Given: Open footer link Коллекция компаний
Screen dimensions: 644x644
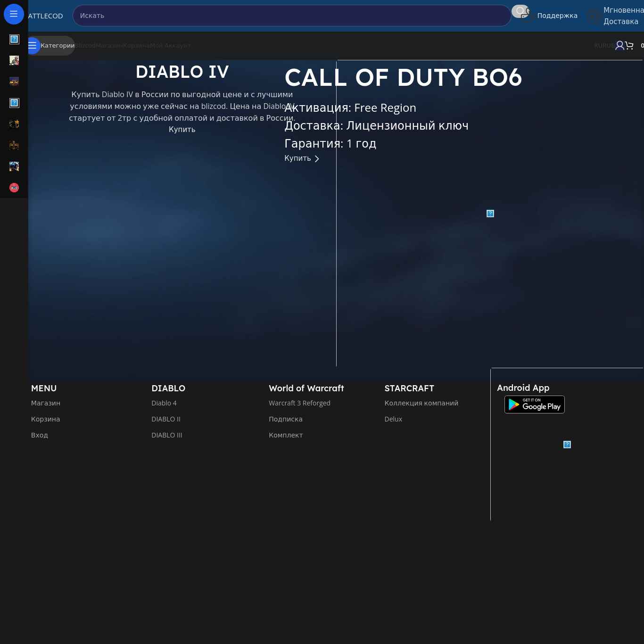Looking at the screenshot, I should coord(421,403).
